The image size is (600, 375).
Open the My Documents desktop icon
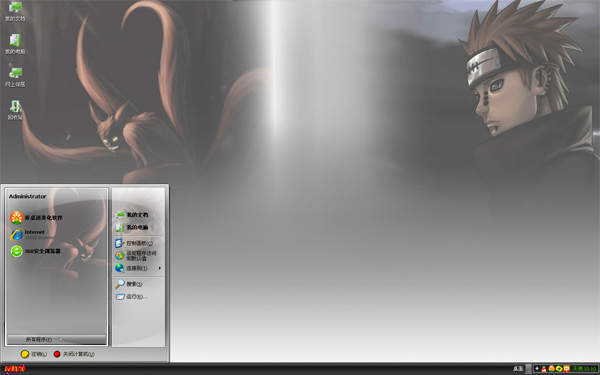point(15,11)
